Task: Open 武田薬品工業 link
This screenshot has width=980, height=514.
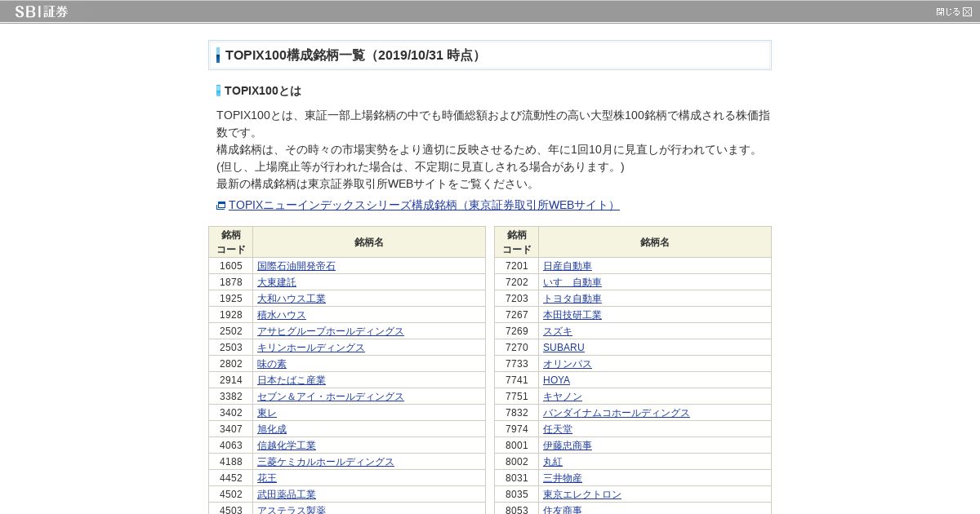Action: click(x=287, y=494)
